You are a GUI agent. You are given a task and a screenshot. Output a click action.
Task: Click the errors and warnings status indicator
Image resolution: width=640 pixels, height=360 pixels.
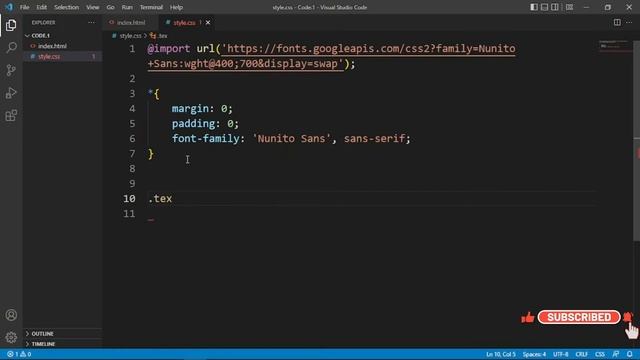[x=19, y=354]
